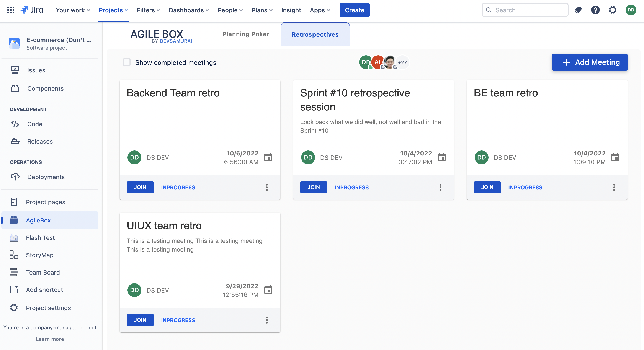
Task: Open StoryMap in the sidebar
Action: point(50,255)
